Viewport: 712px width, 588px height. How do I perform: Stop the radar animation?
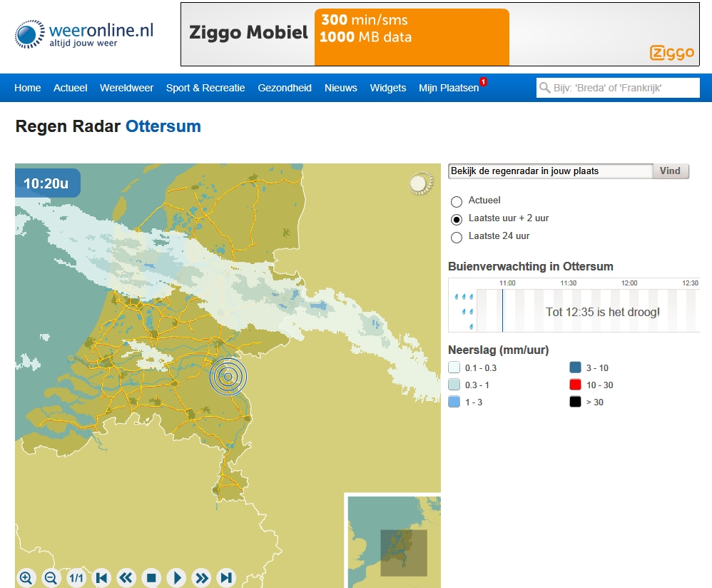[x=151, y=577]
